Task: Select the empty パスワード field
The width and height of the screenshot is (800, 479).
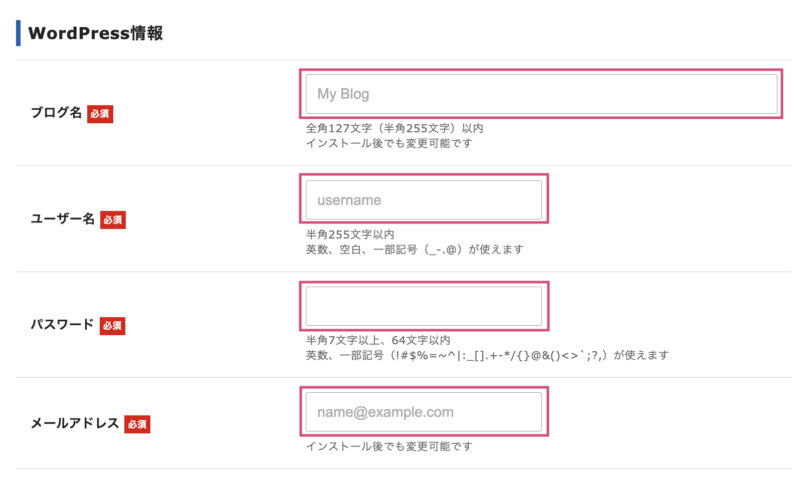Action: point(424,306)
